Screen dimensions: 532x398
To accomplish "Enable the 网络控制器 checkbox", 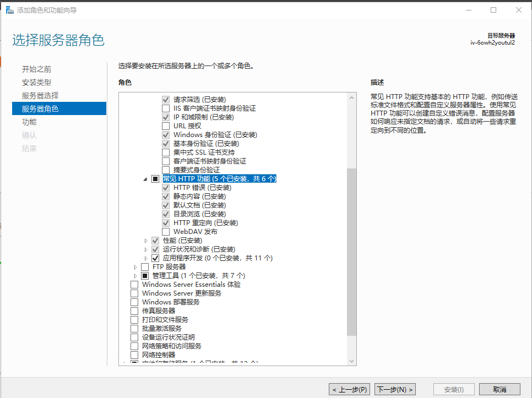I will pyautogui.click(x=134, y=355).
